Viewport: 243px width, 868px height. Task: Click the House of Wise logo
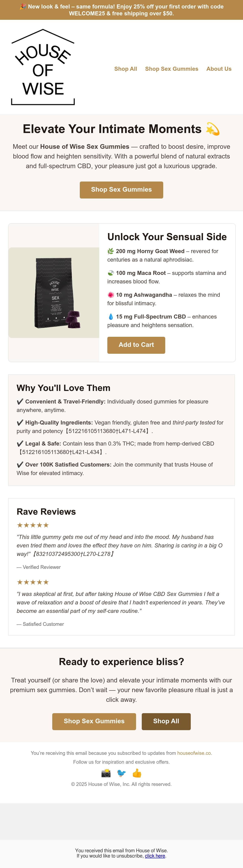point(43,67)
